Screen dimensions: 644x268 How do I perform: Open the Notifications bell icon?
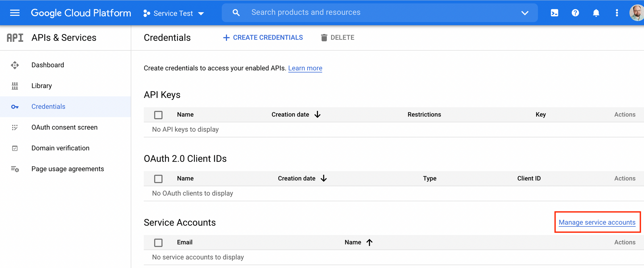(596, 13)
